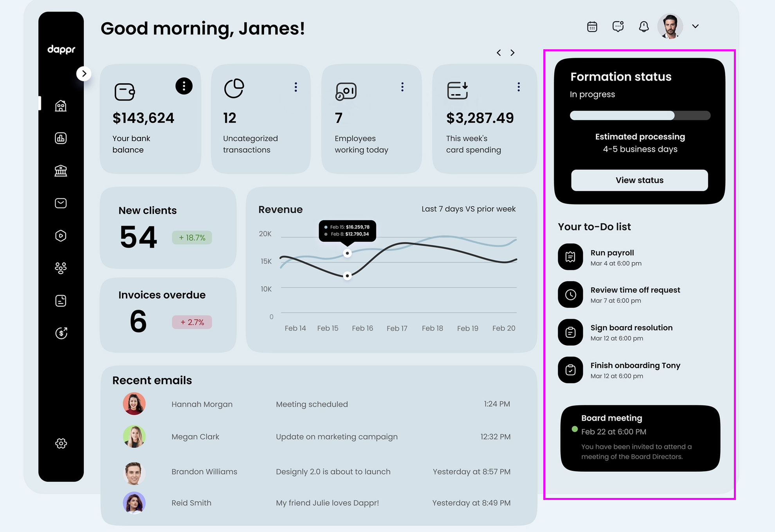
Task: Open the profile dropdown chevron
Action: pyautogui.click(x=695, y=26)
